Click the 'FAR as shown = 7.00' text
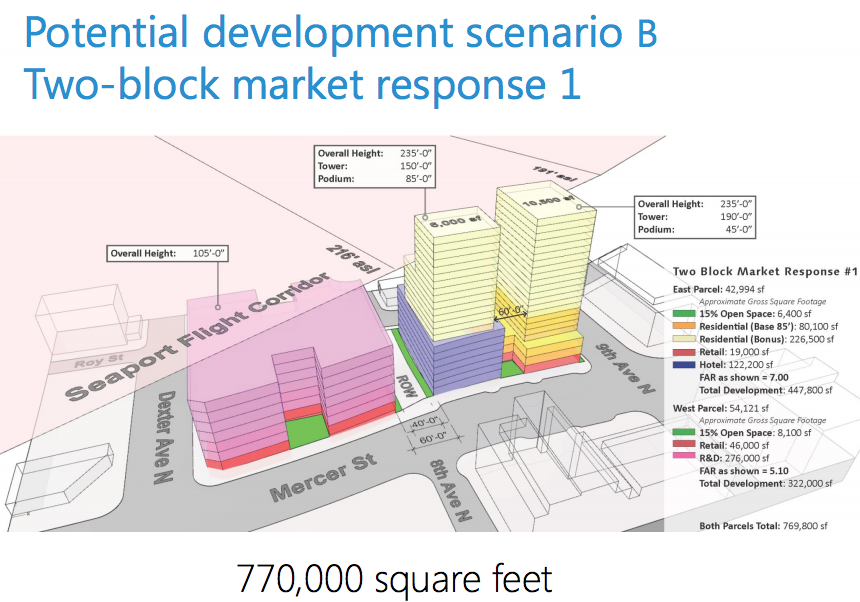Screen dimensions: 860x602 pos(744,377)
